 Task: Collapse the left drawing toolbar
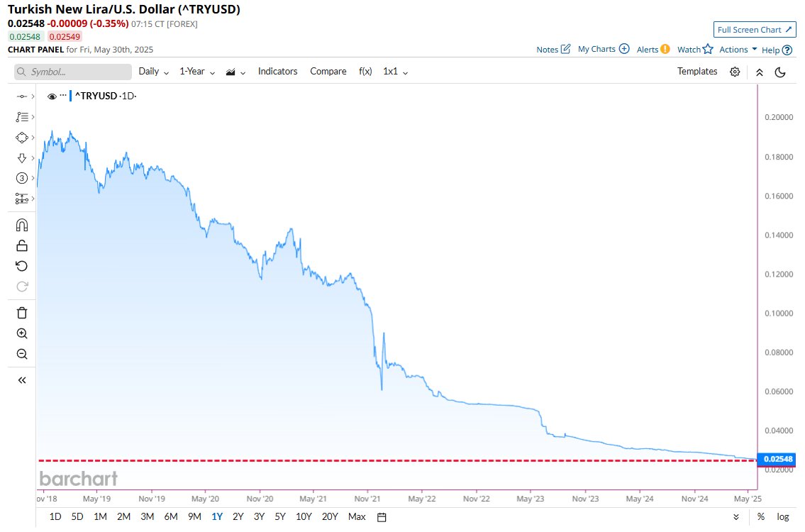coord(21,380)
